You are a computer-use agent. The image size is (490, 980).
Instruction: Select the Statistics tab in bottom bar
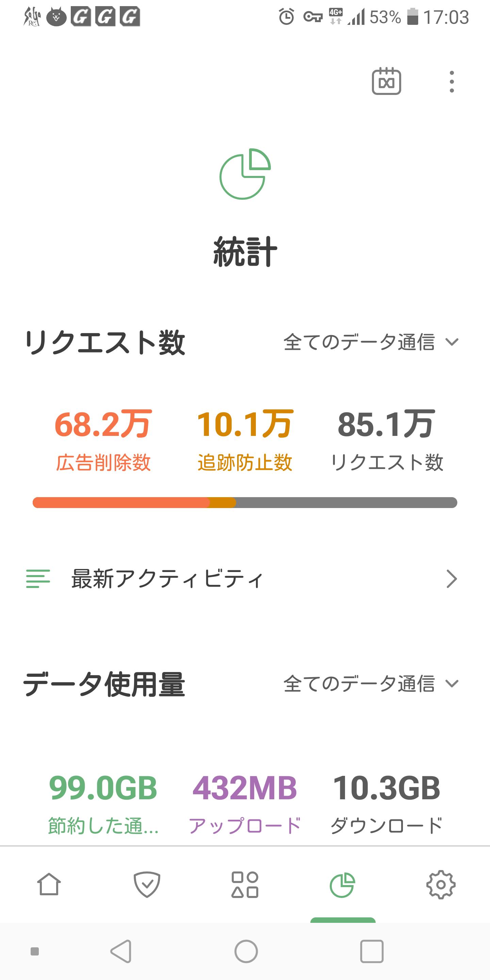(342, 884)
